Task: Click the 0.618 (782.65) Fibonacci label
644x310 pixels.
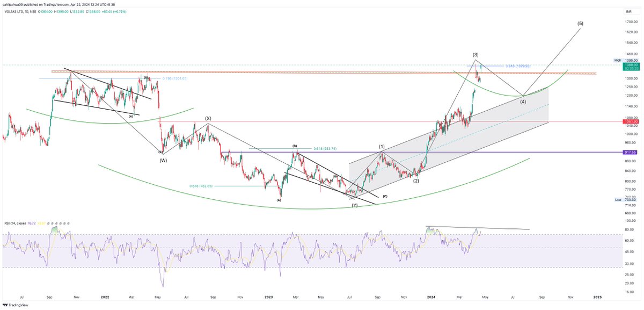Action: coord(201,186)
